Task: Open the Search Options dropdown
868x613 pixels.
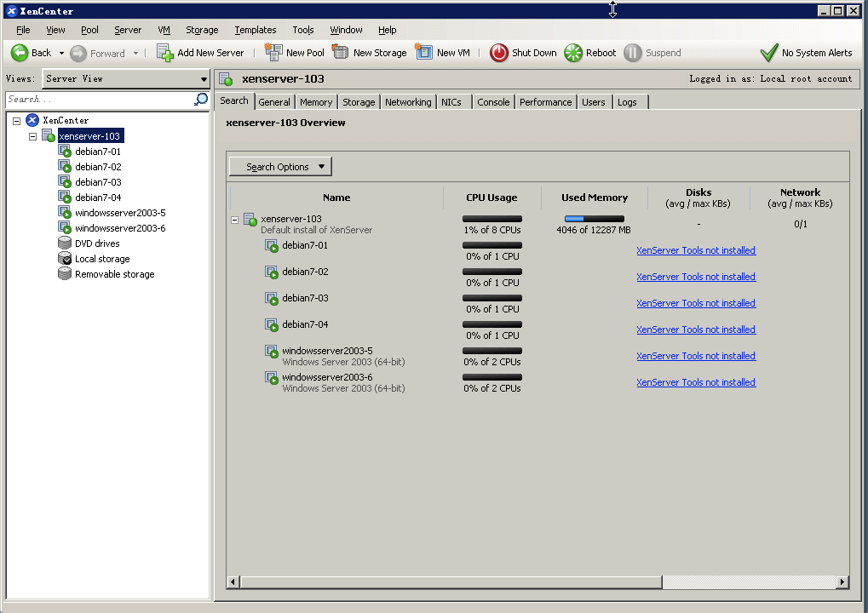Action: pyautogui.click(x=279, y=167)
